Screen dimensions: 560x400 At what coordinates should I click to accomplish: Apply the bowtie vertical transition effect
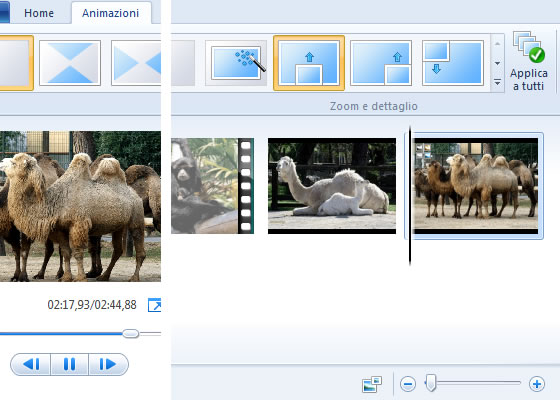[70, 62]
